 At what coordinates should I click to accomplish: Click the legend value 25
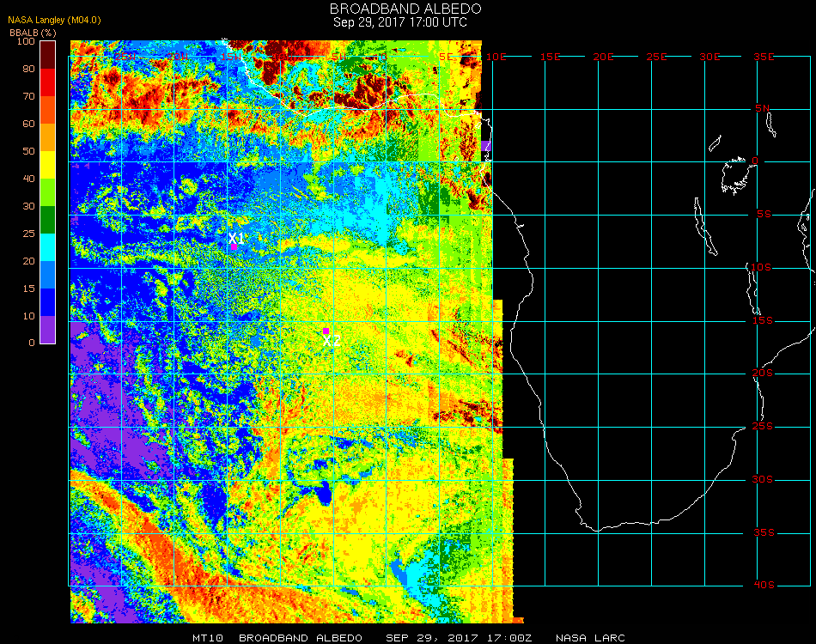click(x=28, y=234)
